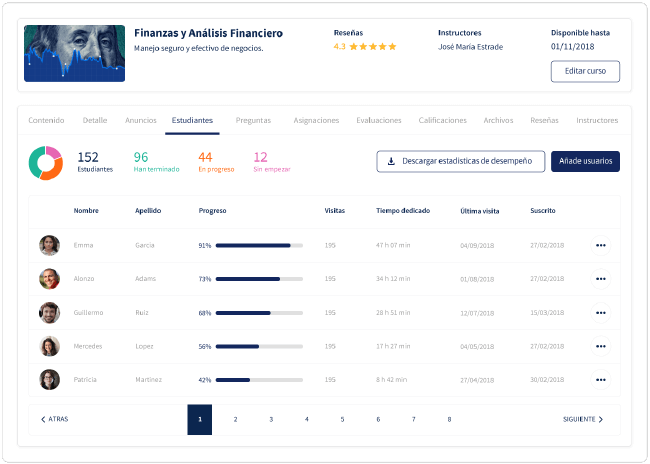Sort by Progreso column header

[212, 211]
